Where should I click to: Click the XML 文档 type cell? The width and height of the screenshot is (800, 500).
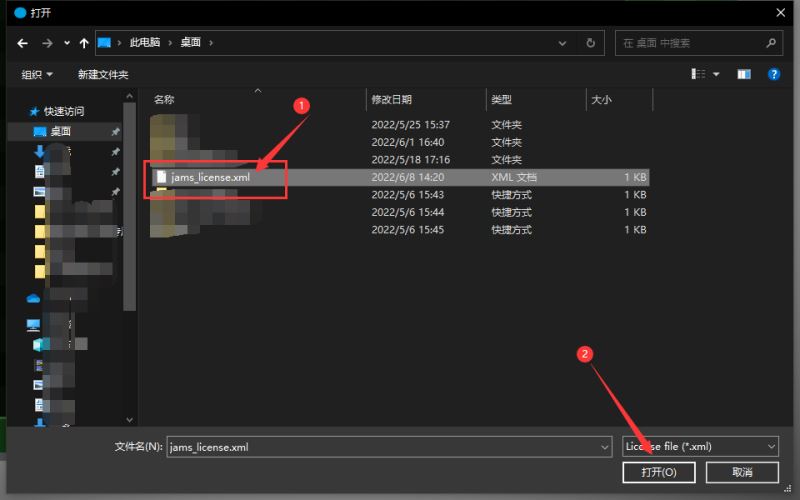(514, 178)
